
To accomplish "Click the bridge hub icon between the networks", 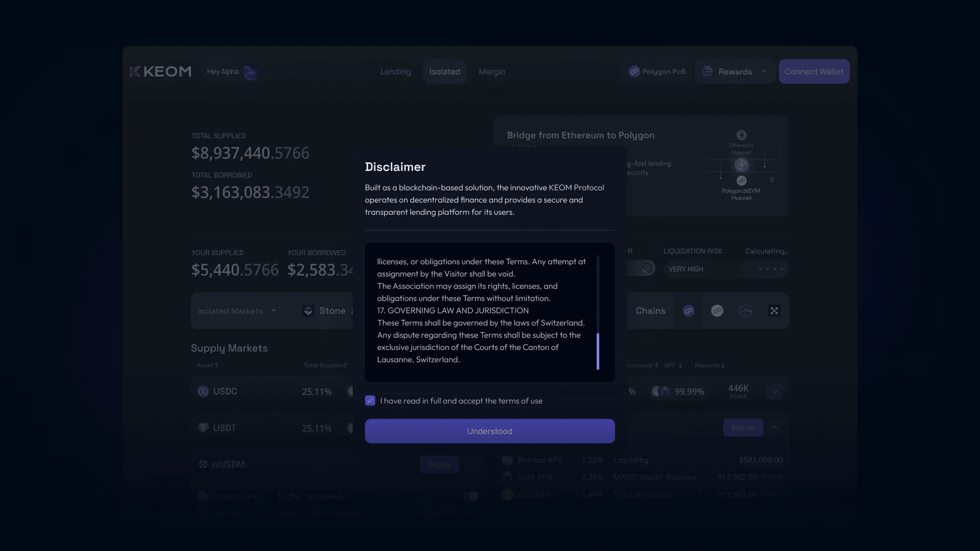I will point(742,165).
